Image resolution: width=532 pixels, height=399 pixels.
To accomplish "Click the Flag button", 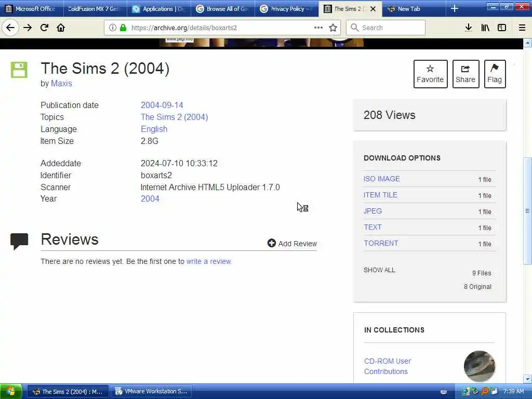I will (495, 74).
